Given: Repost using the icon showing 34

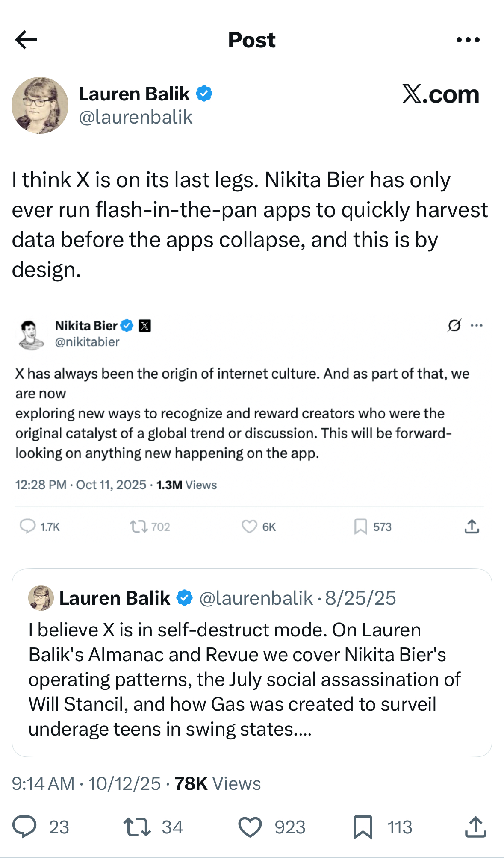Looking at the screenshot, I should 137,827.
